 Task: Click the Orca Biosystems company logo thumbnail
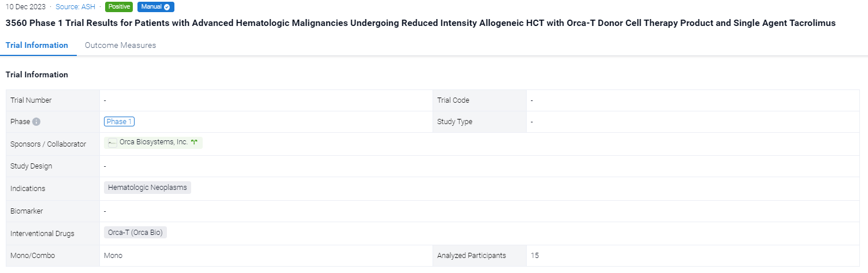[x=113, y=143]
